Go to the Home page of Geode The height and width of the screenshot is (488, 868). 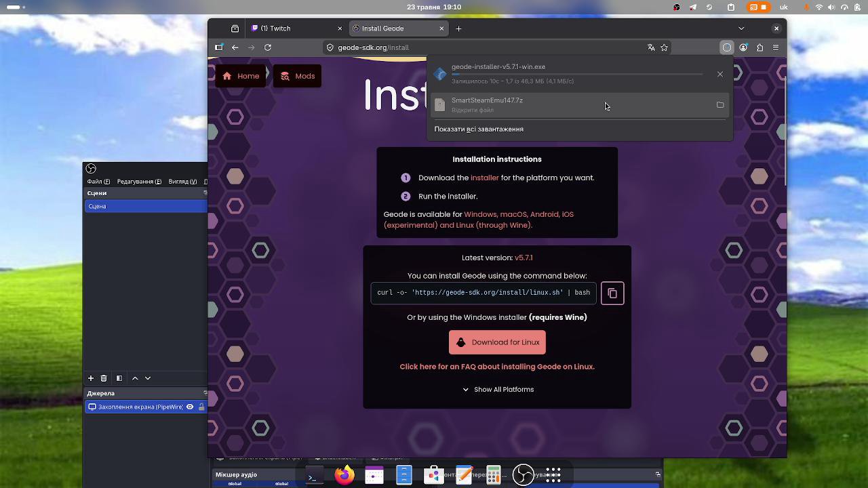click(241, 76)
